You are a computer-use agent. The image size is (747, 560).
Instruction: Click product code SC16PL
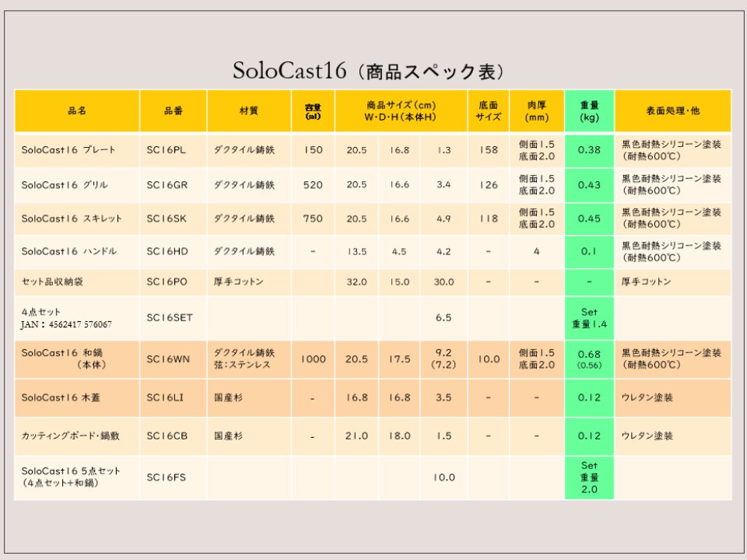(167, 150)
